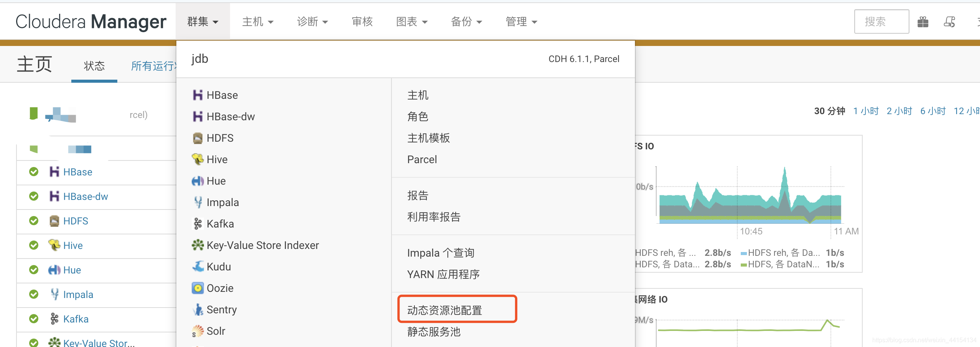Click Hue service icon in left list
This screenshot has width=980, height=347.
(x=54, y=270)
